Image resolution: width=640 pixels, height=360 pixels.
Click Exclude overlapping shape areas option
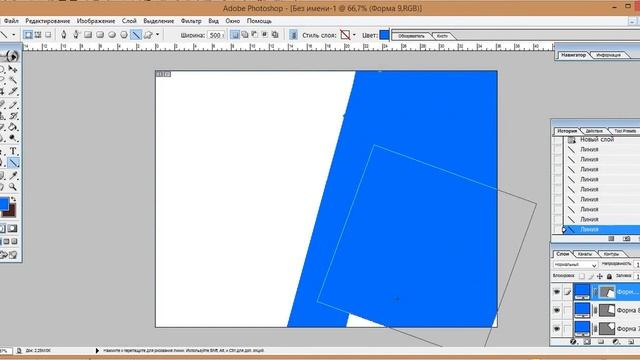275,35
